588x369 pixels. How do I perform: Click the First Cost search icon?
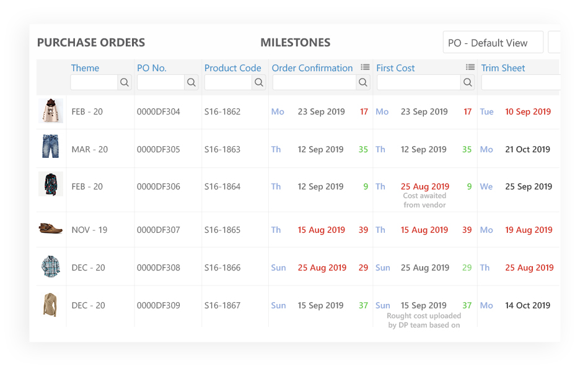point(467,82)
